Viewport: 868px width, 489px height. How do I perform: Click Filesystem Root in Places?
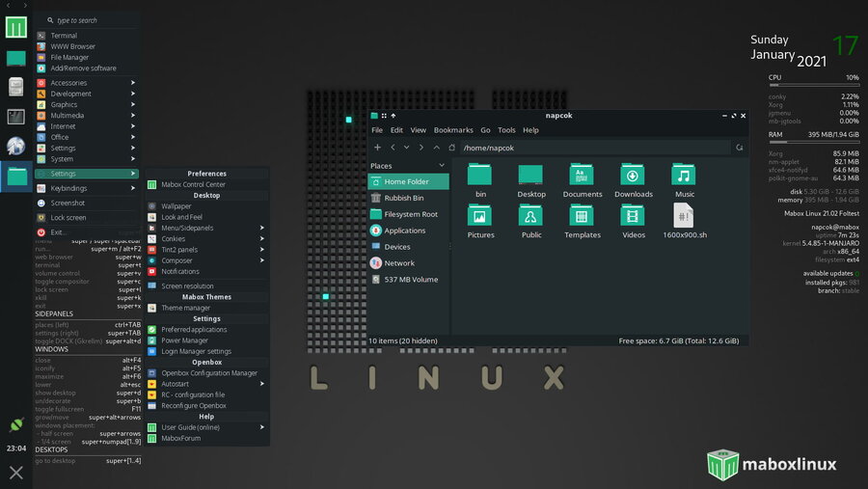click(410, 214)
